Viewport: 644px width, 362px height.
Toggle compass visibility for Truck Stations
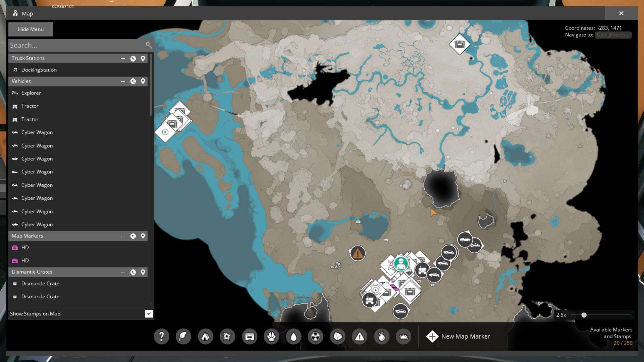[133, 58]
